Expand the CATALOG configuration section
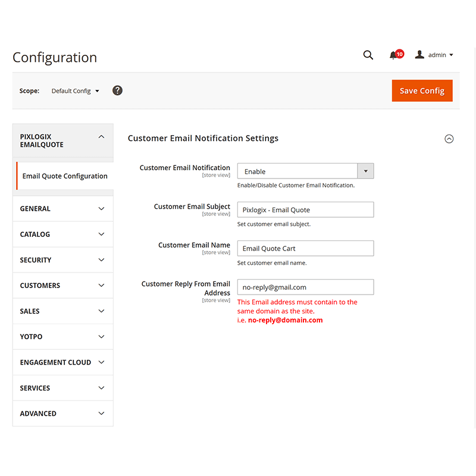The image size is (476, 476). 62,234
